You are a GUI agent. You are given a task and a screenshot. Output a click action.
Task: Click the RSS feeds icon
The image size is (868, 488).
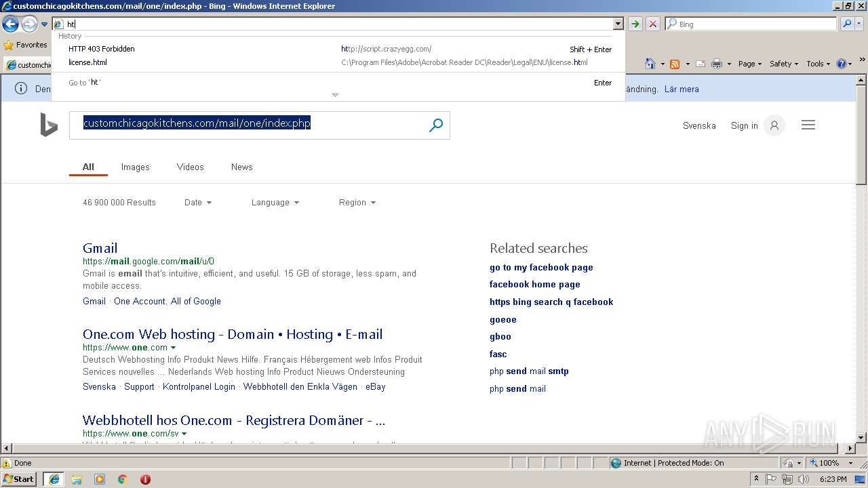(x=675, y=64)
